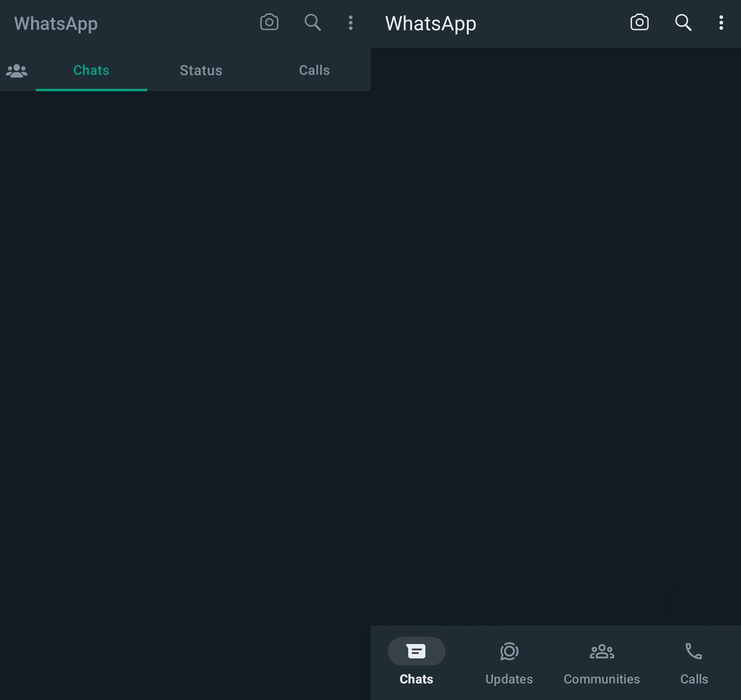Start a search on the right WhatsApp screen
Screen dimensions: 741x700
pyautogui.click(x=683, y=22)
